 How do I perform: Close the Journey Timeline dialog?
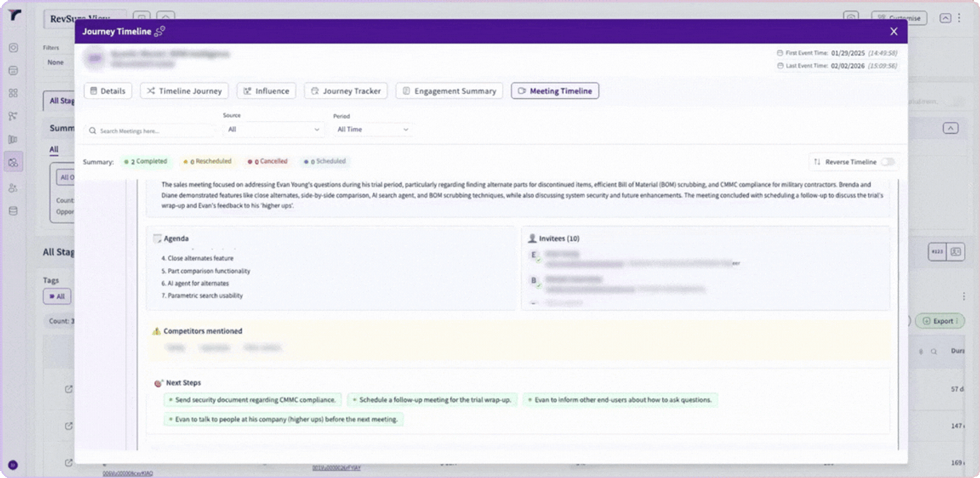point(893,31)
